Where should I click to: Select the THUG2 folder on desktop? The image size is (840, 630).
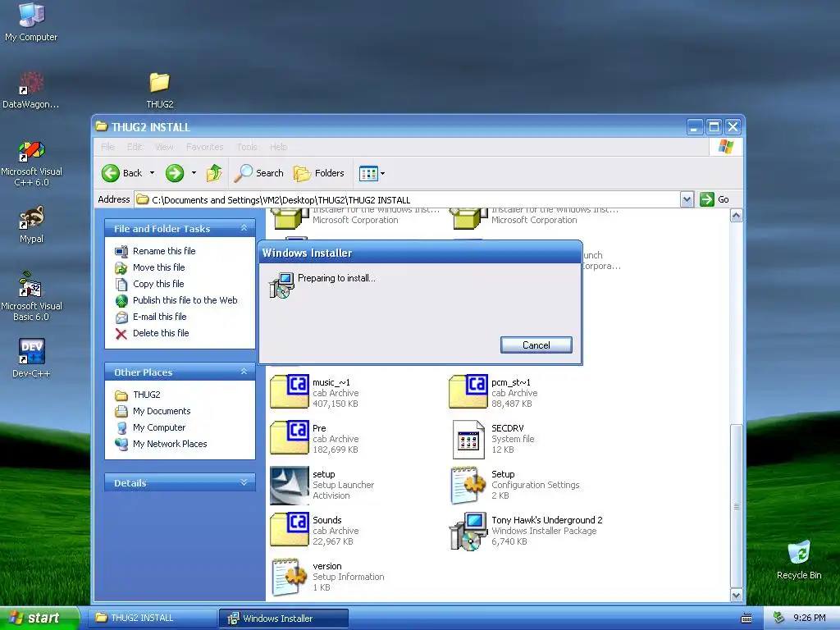tap(160, 89)
